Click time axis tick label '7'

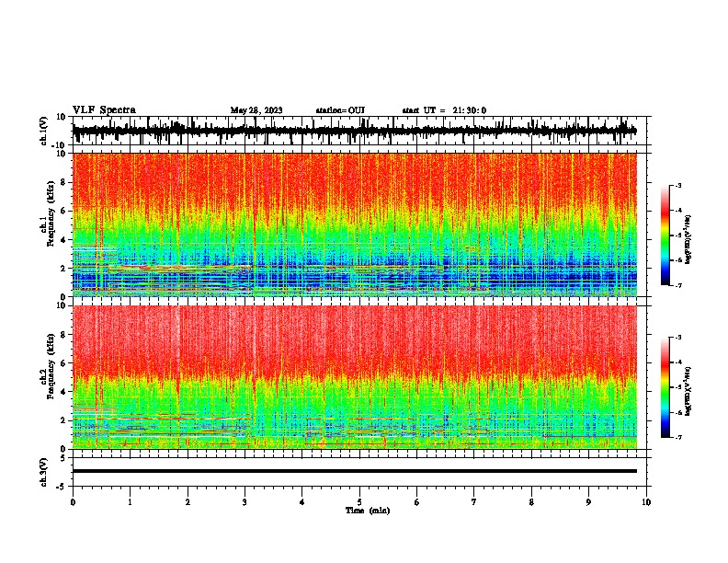coord(474,502)
